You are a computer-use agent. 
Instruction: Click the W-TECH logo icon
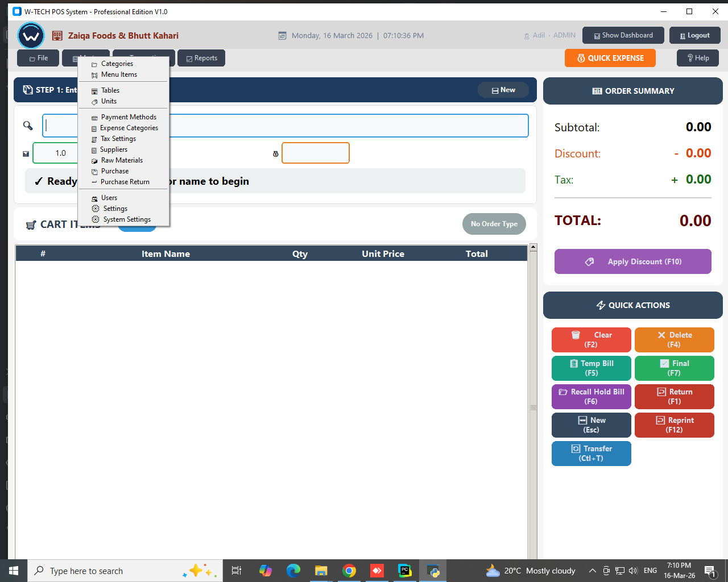(x=31, y=35)
